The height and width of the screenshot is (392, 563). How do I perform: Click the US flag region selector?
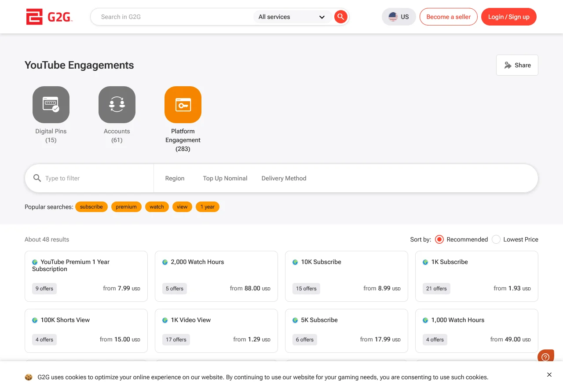click(399, 17)
